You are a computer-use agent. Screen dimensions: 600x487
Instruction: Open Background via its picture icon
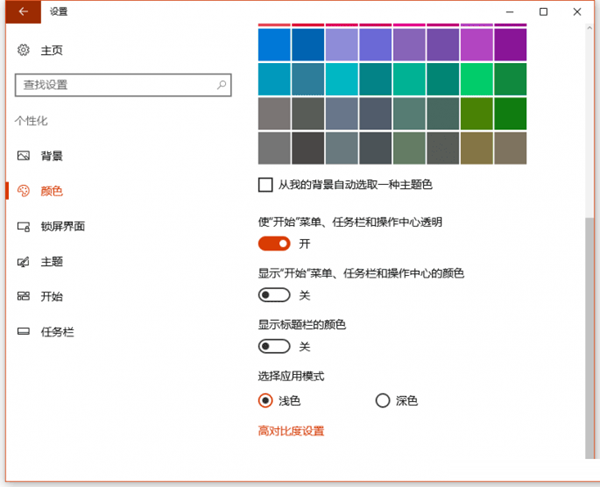click(23, 156)
